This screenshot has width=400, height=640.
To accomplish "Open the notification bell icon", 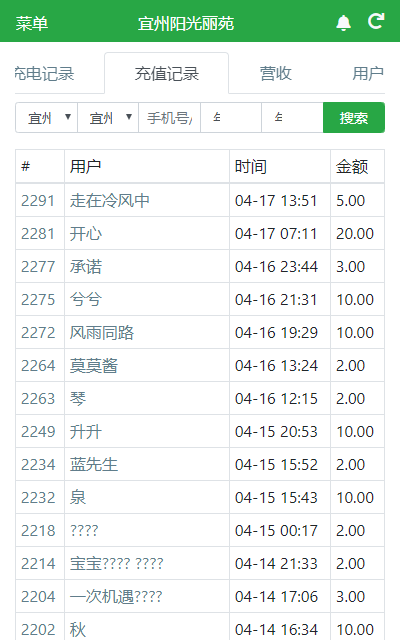I will [343, 23].
